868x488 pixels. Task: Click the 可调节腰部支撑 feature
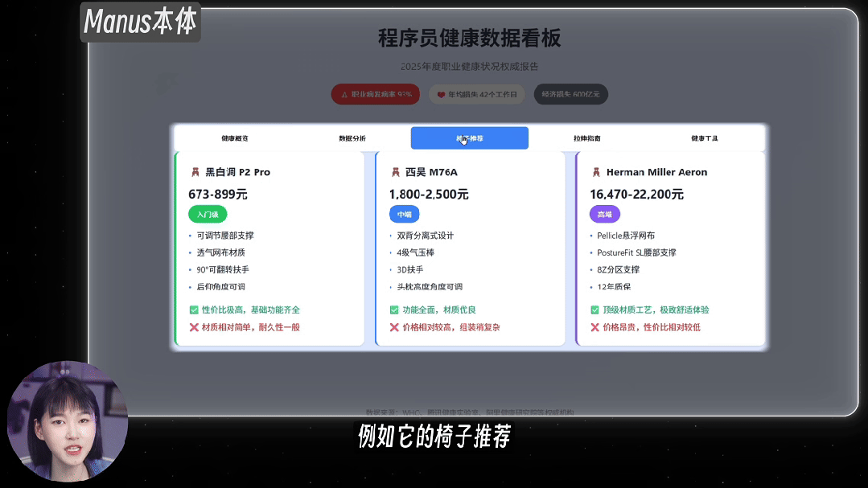pyautogui.click(x=225, y=236)
